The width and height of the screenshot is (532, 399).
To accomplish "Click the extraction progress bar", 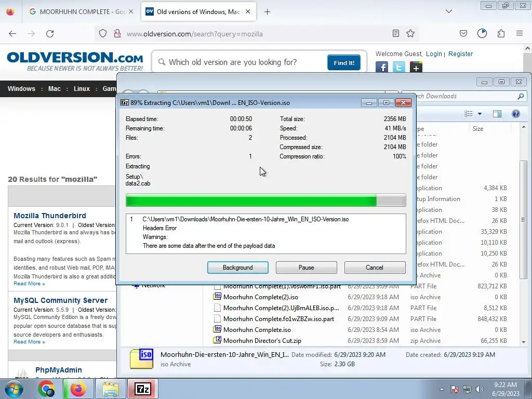I will tap(265, 200).
